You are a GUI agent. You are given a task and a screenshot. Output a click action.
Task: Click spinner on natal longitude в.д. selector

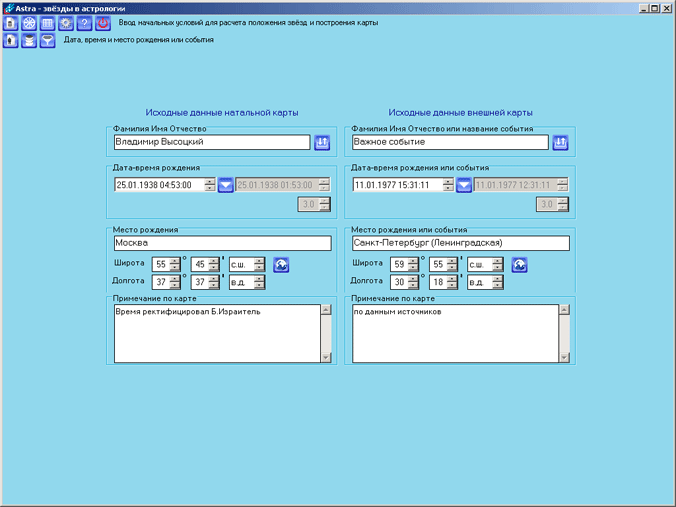[x=260, y=282]
